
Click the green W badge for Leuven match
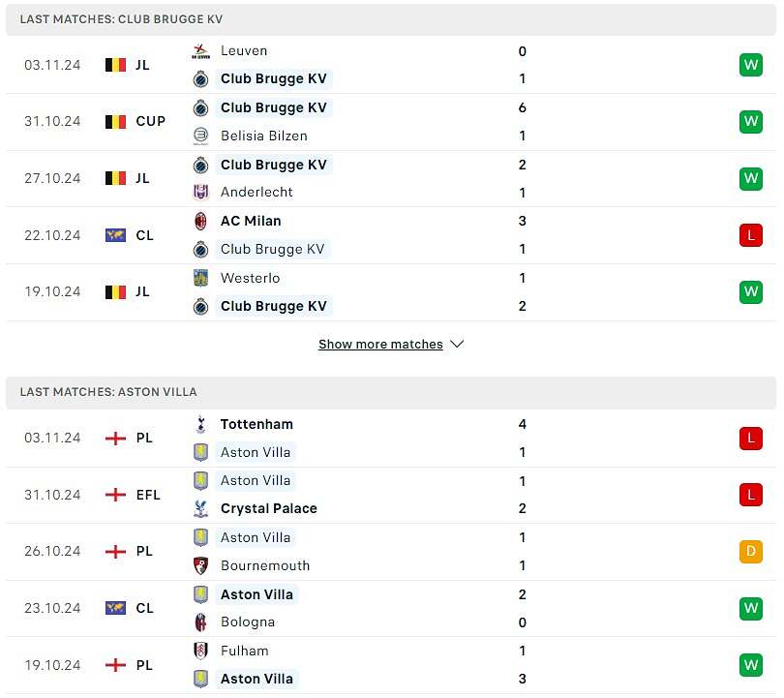(750, 65)
